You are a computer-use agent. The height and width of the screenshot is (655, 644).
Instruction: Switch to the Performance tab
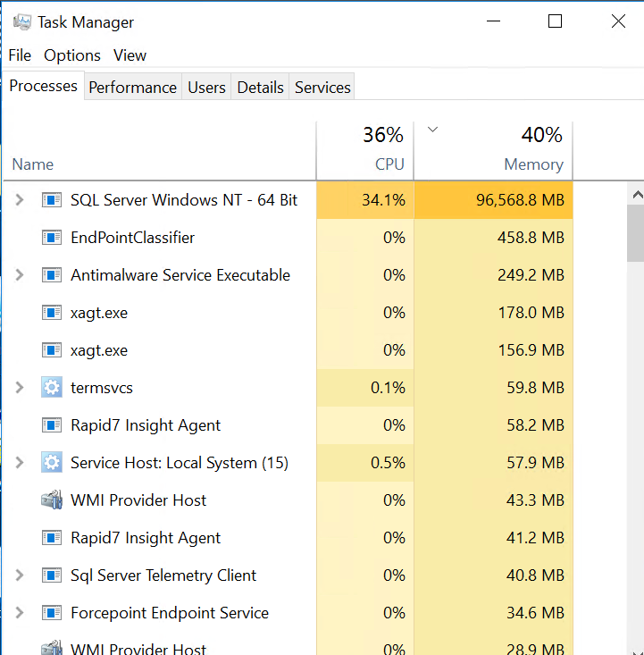point(133,88)
